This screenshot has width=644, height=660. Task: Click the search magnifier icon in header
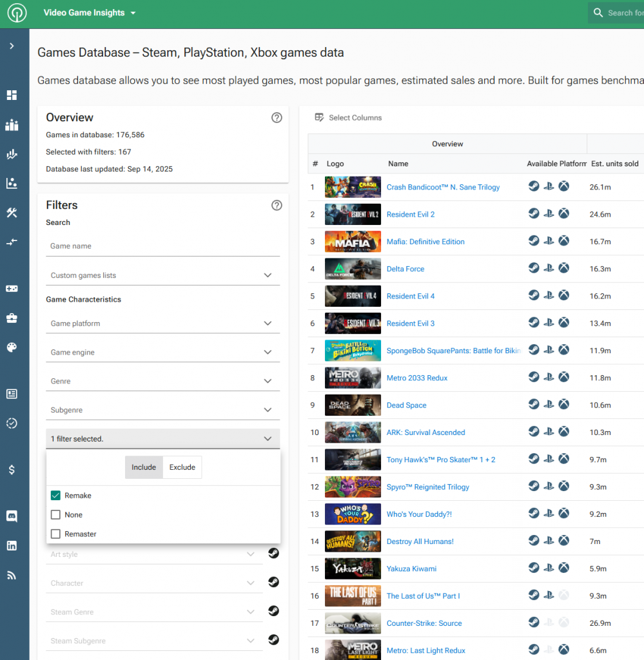click(598, 13)
